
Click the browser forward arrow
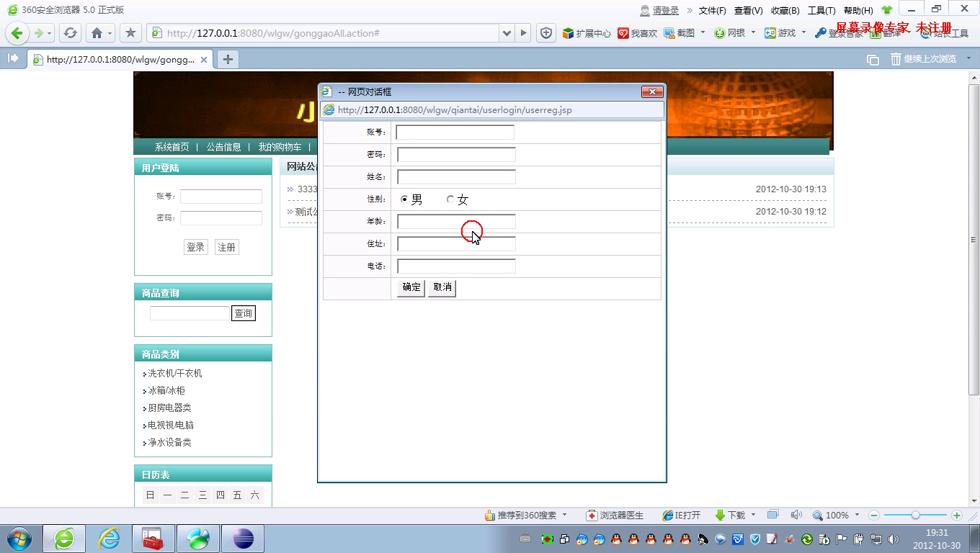[x=39, y=33]
